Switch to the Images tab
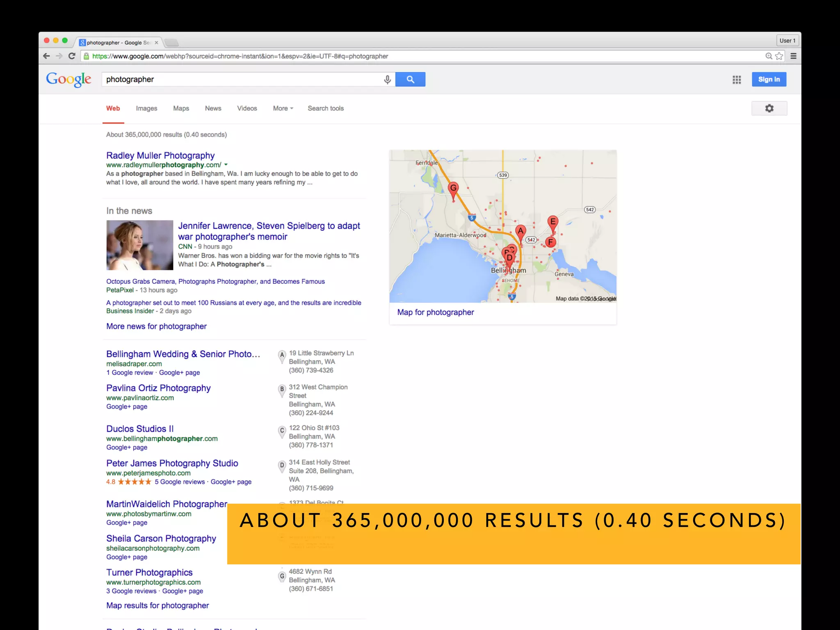The width and height of the screenshot is (840, 630). point(146,108)
